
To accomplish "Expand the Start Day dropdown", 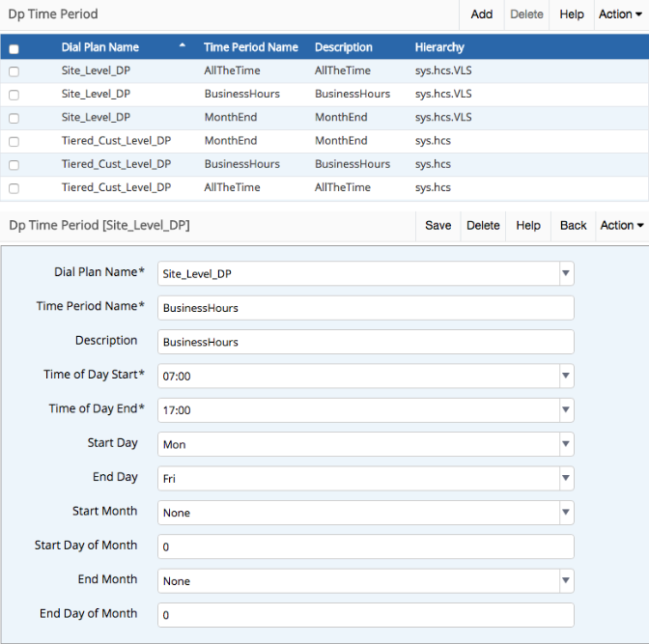I will pos(565,444).
